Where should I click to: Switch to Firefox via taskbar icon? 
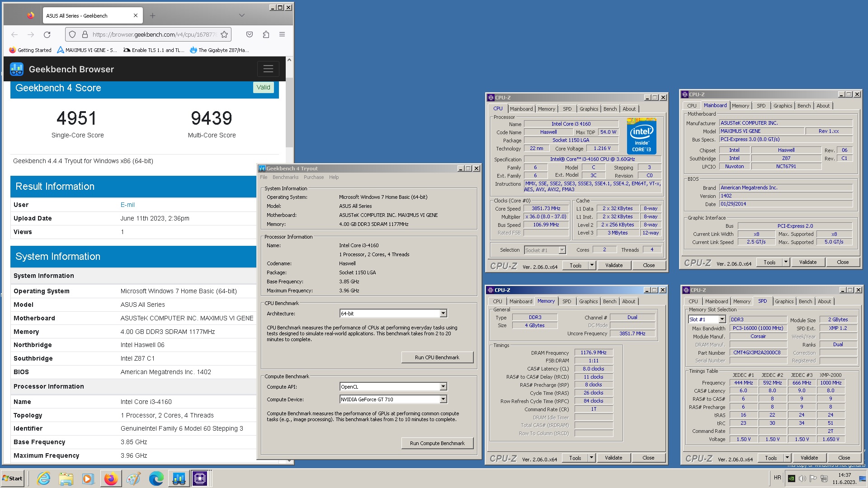pyautogui.click(x=111, y=479)
